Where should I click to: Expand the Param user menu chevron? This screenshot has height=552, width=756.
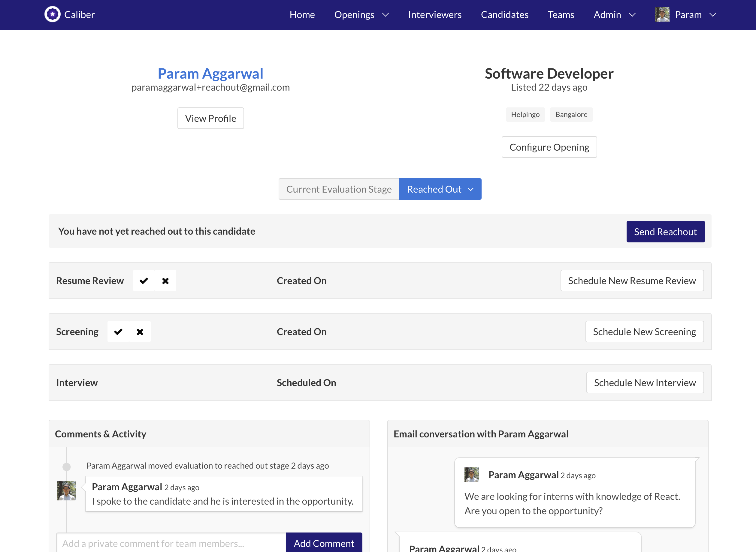tap(712, 15)
